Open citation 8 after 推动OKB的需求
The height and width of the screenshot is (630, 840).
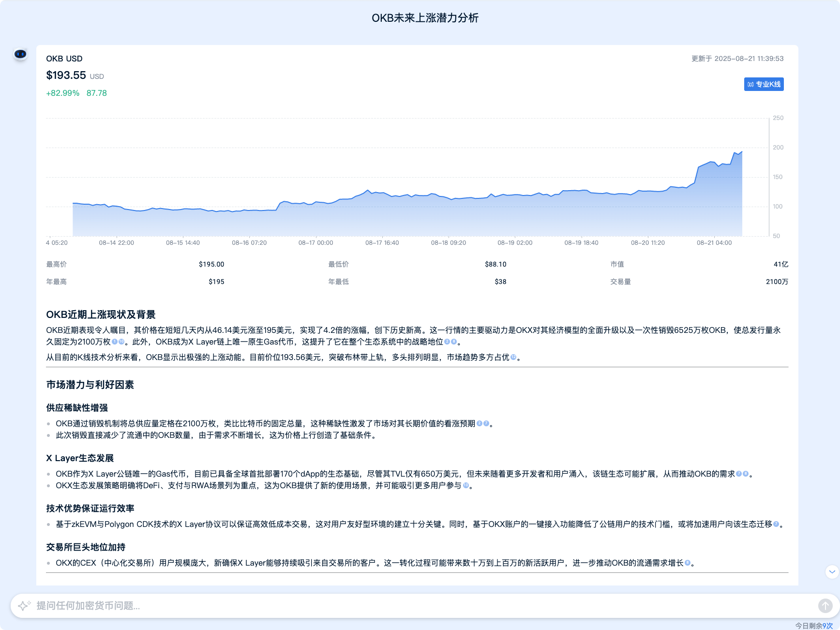pos(746,474)
